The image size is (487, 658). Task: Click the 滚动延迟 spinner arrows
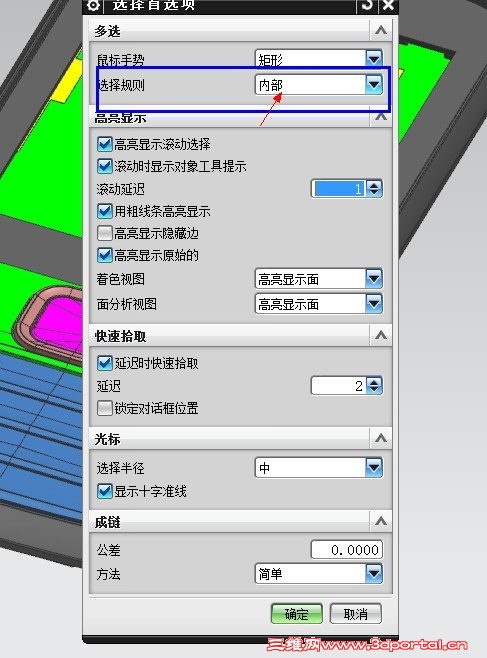click(x=374, y=189)
